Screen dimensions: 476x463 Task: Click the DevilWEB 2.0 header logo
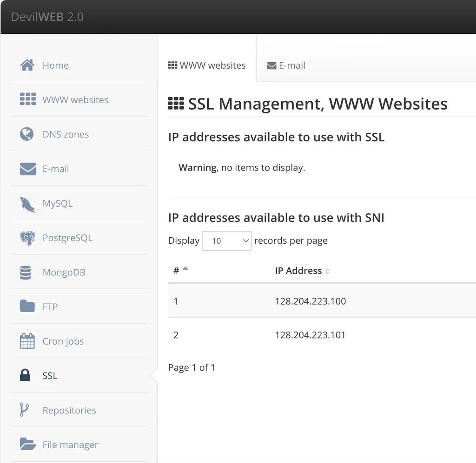point(47,17)
